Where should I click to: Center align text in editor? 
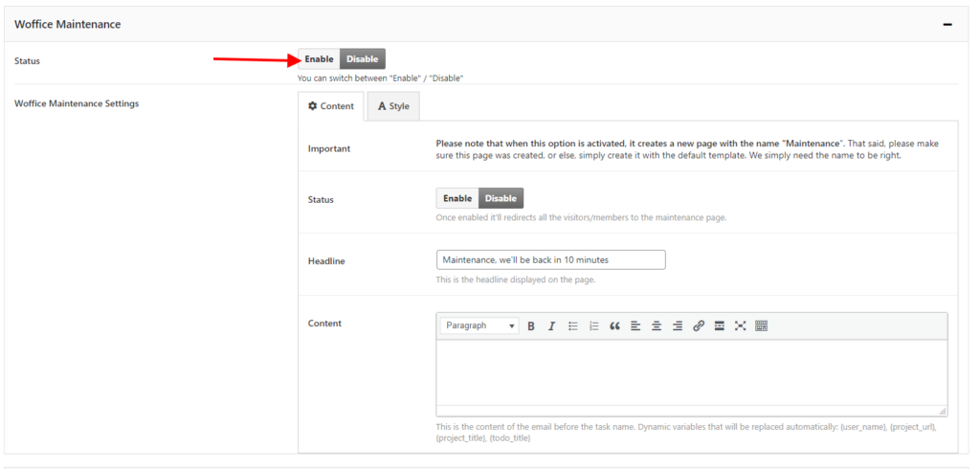657,326
